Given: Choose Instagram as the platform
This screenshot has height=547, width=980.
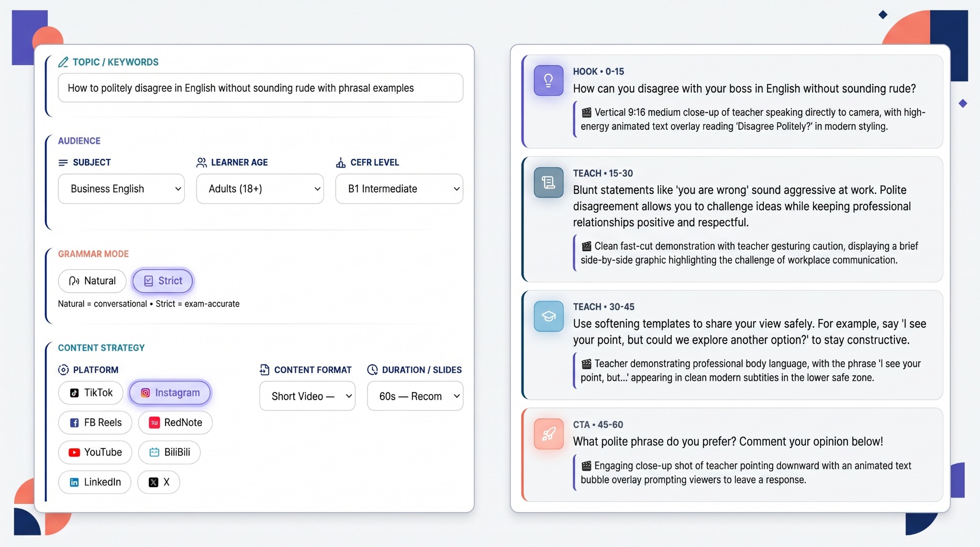Looking at the screenshot, I should (170, 393).
